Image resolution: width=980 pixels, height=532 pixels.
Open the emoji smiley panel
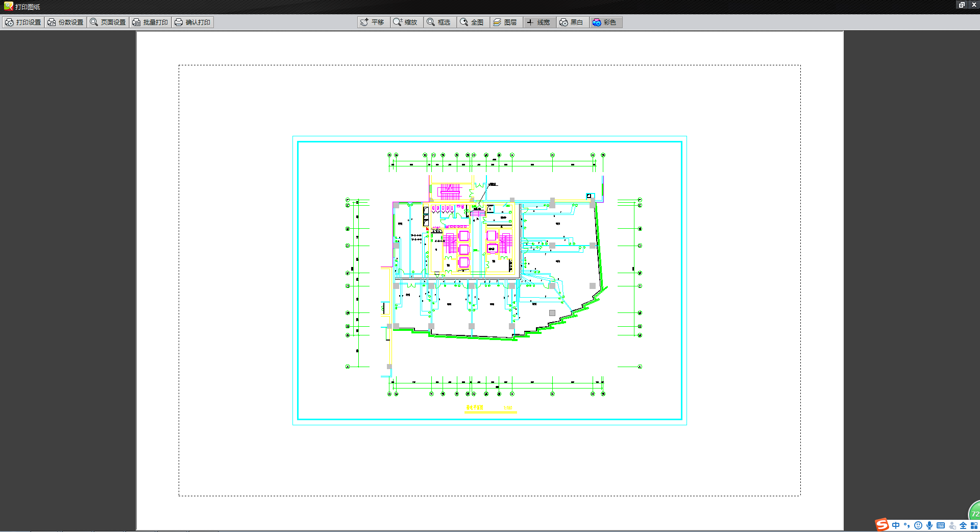[918, 525]
